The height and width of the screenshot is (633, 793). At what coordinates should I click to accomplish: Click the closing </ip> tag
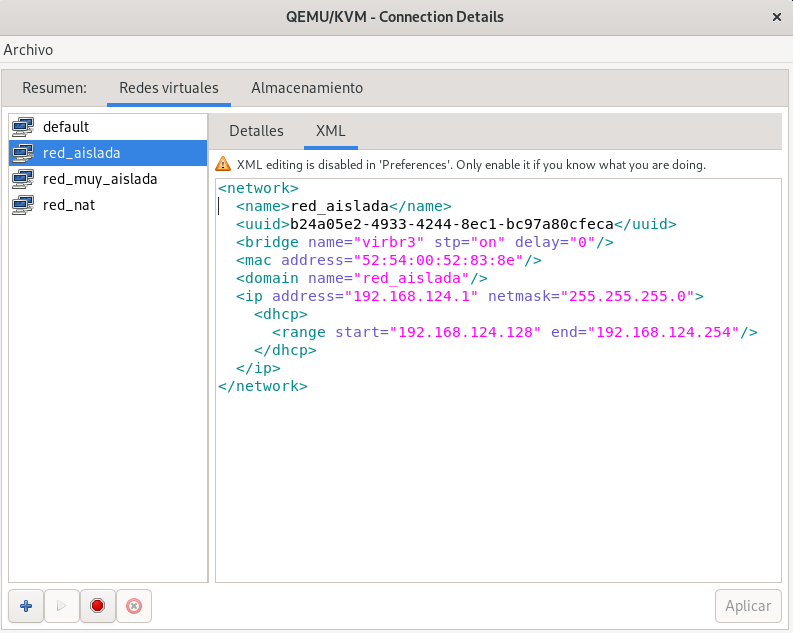click(x=258, y=368)
